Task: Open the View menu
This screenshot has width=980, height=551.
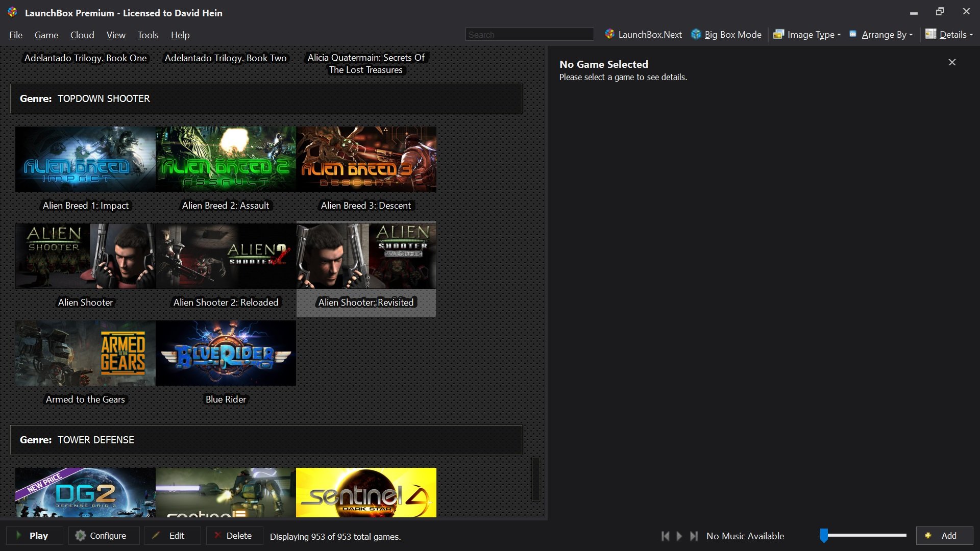Action: click(116, 35)
